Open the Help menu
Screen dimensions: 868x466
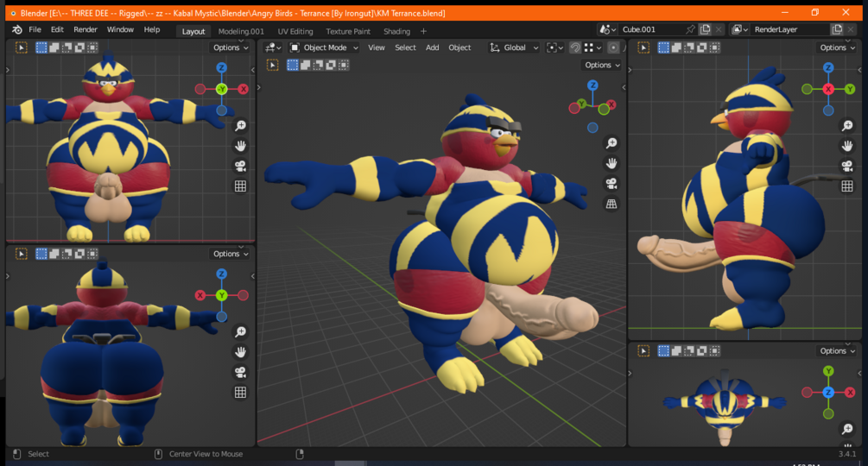click(152, 30)
